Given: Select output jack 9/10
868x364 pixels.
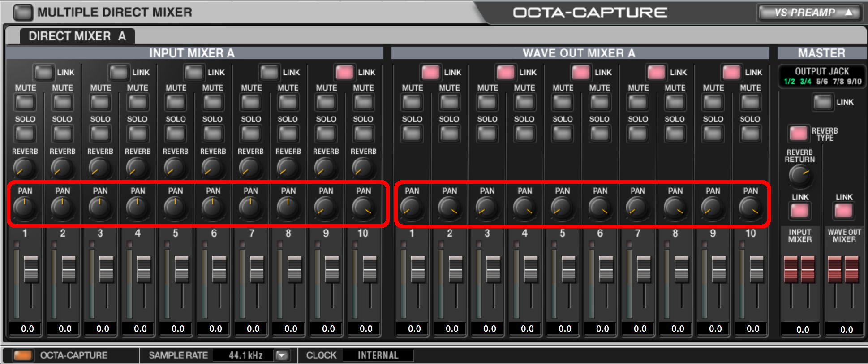Looking at the screenshot, I should pos(854,82).
